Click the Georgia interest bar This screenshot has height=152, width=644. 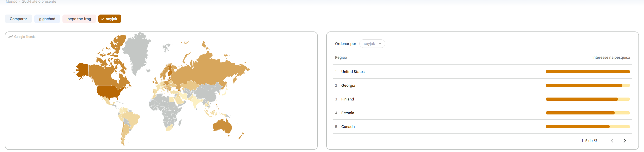tap(588, 85)
